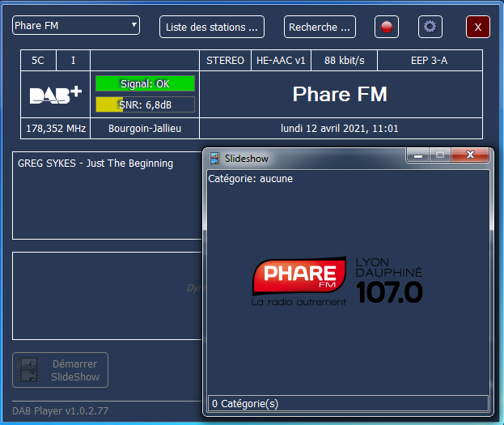Viewport: 504px width, 425px height.
Task: Close DAB Player with the red X
Action: 477,27
